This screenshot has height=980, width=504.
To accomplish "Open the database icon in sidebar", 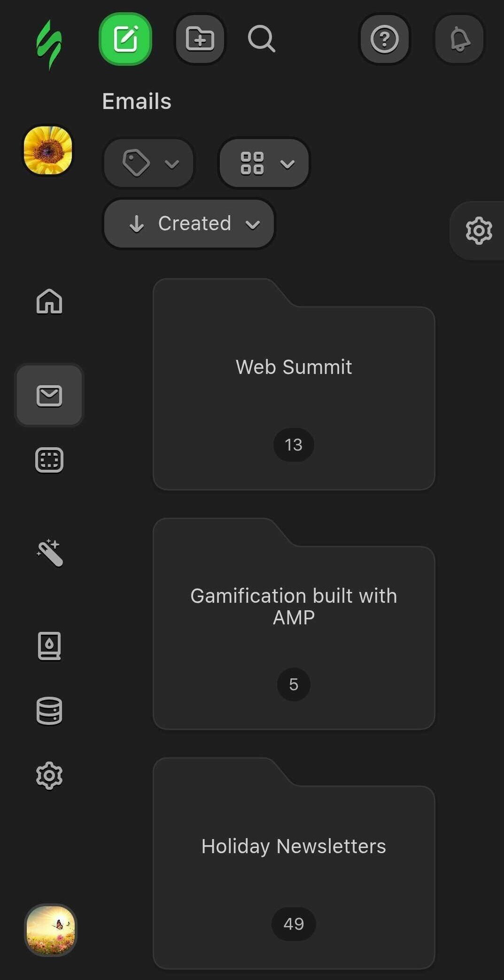I will point(49,711).
